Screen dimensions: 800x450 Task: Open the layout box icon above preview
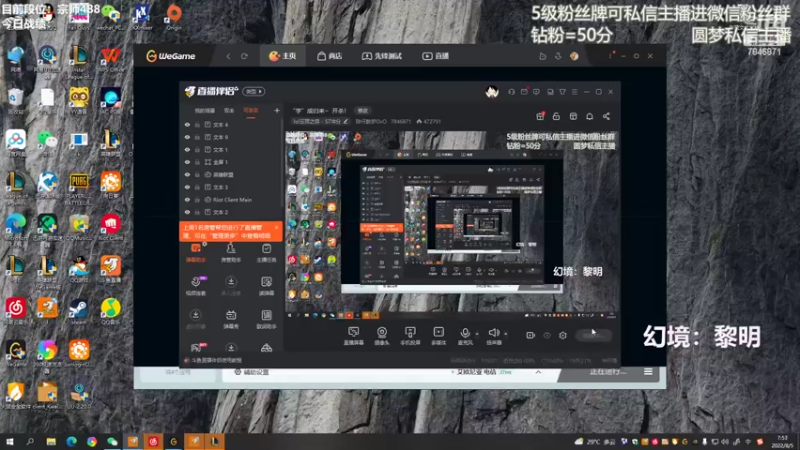pyautogui.click(x=573, y=116)
